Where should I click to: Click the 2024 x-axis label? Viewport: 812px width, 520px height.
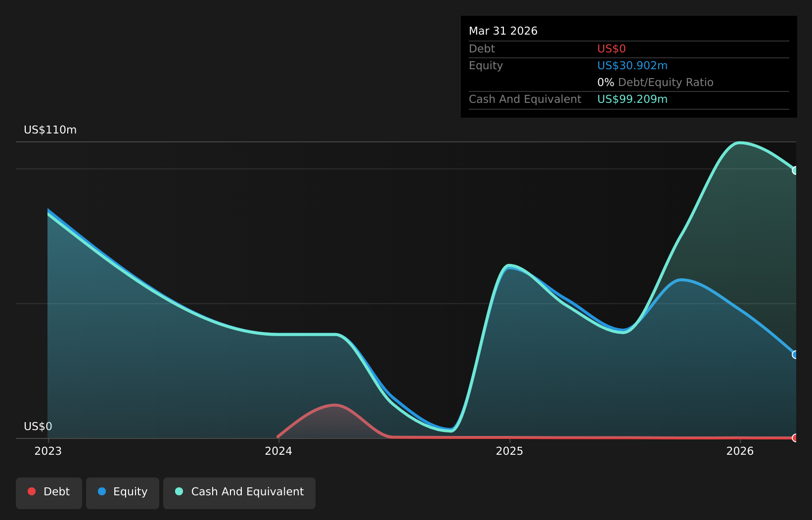pyautogui.click(x=278, y=451)
